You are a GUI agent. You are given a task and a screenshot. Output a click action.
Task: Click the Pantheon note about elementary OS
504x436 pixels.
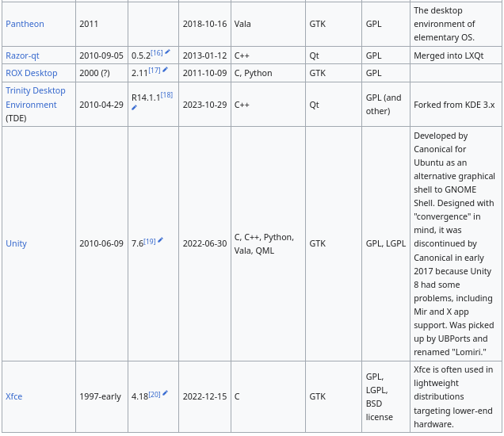[444, 24]
